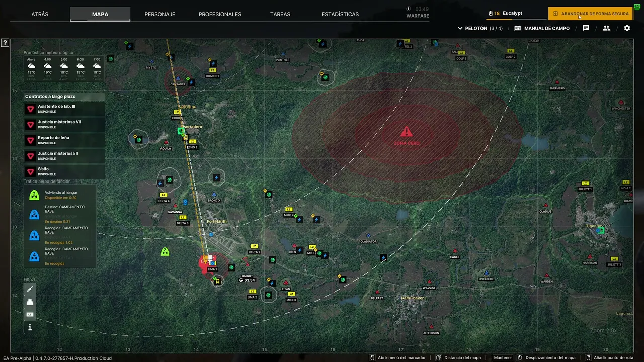Click the JULIETT 1 landing zone marker
The image size is (644, 362).
coord(585,183)
